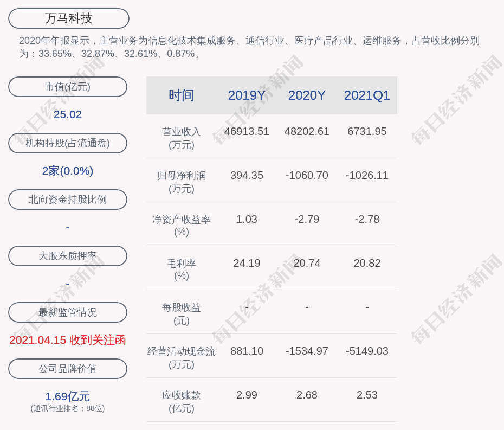Click the gross margin value 20.82
The width and height of the screenshot is (504, 430).
pyautogui.click(x=367, y=263)
